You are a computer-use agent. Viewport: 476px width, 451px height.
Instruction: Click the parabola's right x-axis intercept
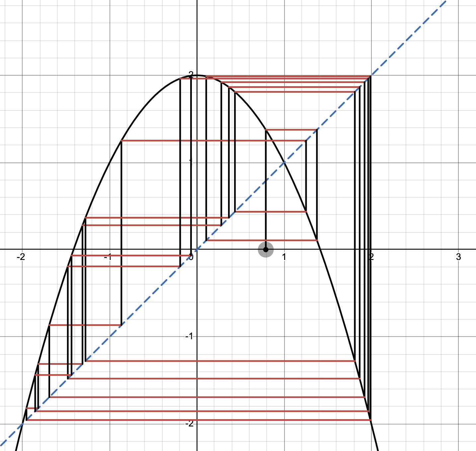point(320,249)
